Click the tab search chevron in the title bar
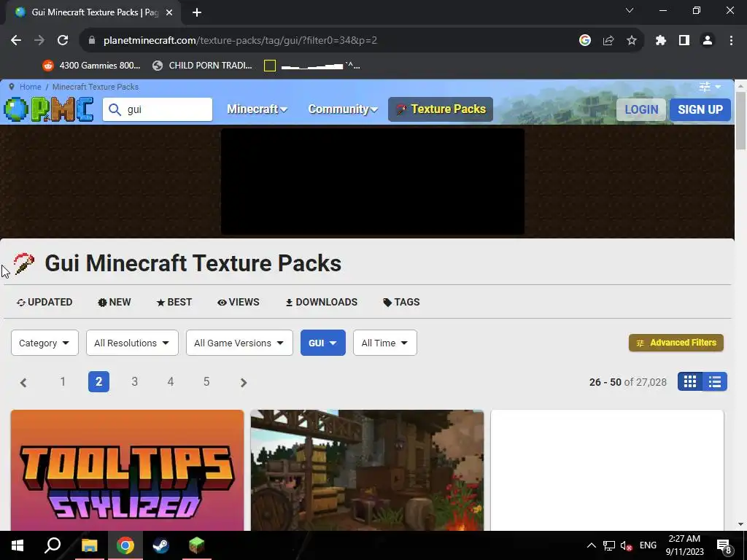Viewport: 747px width, 560px height. click(630, 10)
